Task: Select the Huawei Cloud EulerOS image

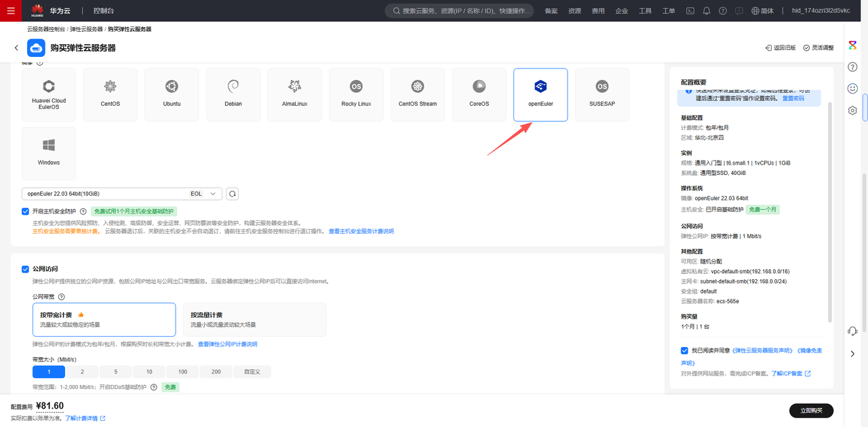Action: coord(49,94)
